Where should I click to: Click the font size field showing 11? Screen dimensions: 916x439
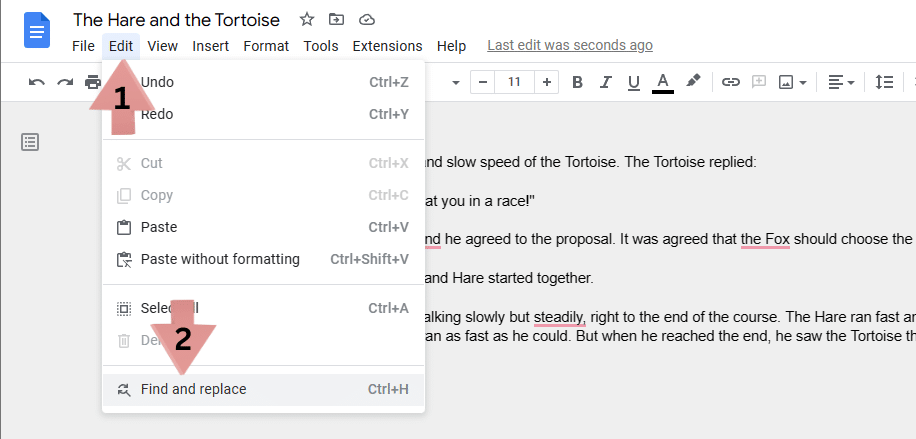514,82
